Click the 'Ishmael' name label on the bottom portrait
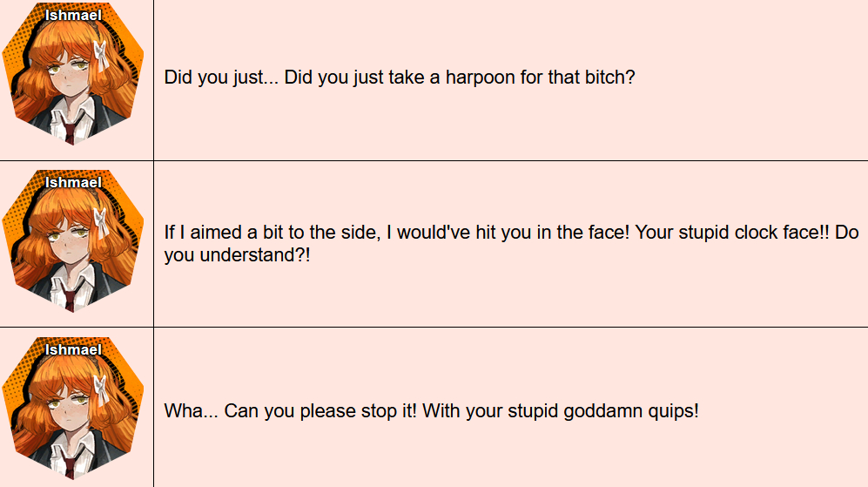Screen dimensions: 868x487 (73, 349)
